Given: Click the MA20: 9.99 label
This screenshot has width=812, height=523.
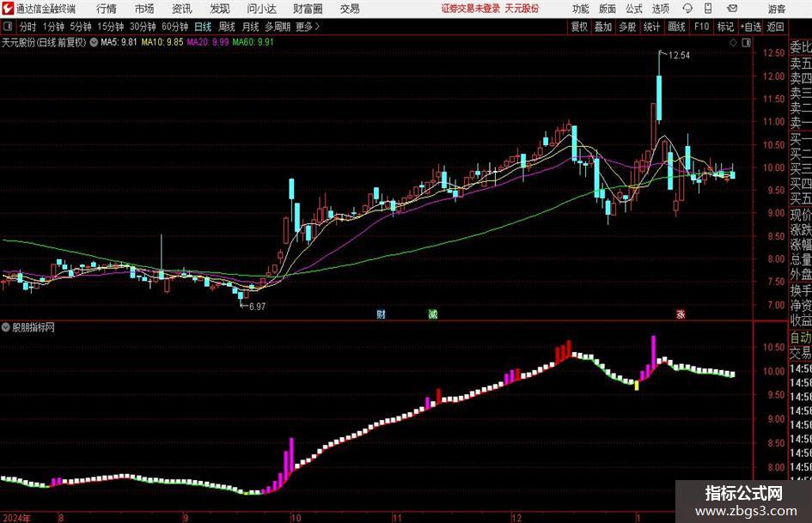Looking at the screenshot, I should click(x=208, y=42).
